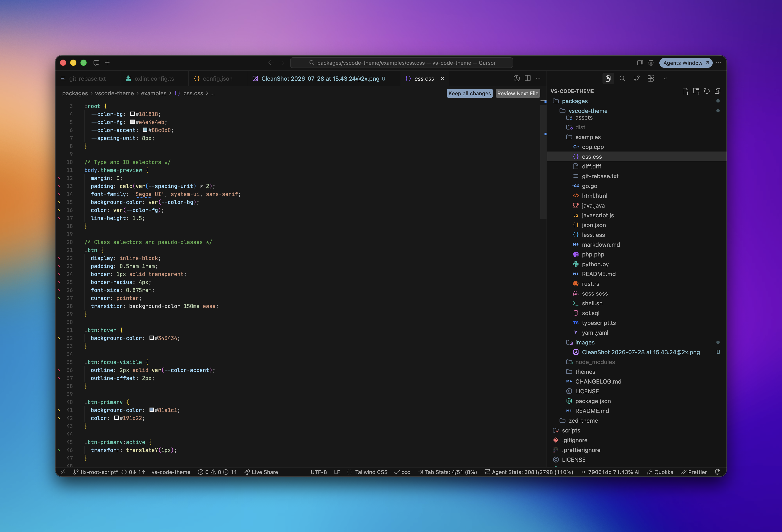Close the css.css tab
This screenshot has height=532, width=782.
(x=443, y=78)
